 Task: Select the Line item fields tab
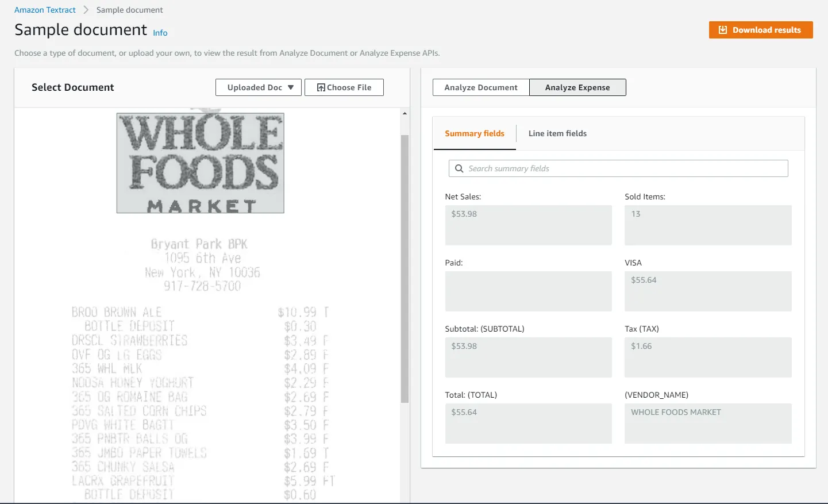tap(557, 133)
